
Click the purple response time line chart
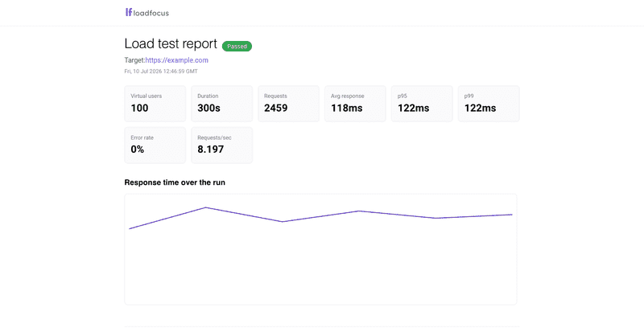click(x=320, y=218)
